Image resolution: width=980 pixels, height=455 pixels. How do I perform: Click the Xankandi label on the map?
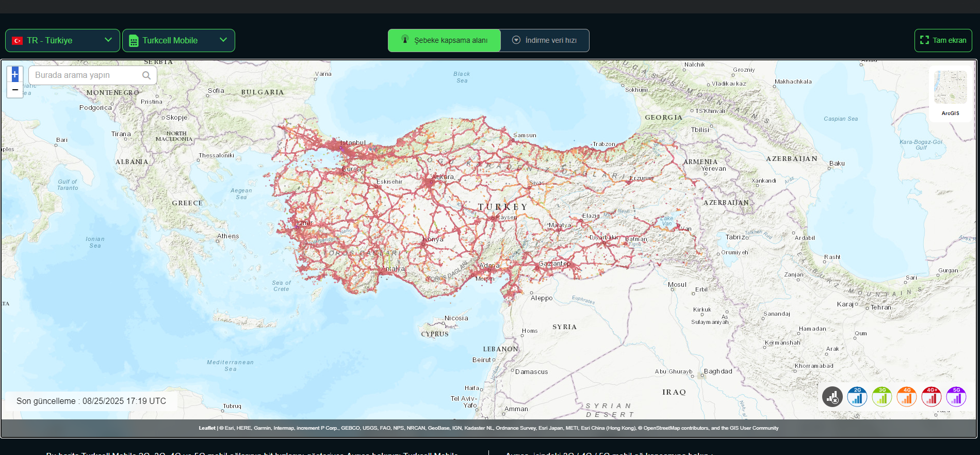click(x=764, y=181)
